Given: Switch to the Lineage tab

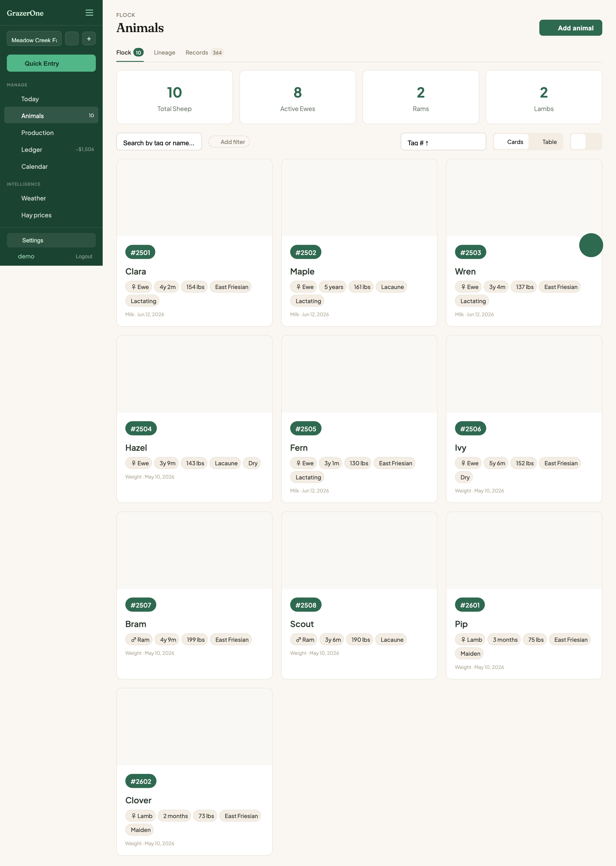Looking at the screenshot, I should pyautogui.click(x=165, y=53).
